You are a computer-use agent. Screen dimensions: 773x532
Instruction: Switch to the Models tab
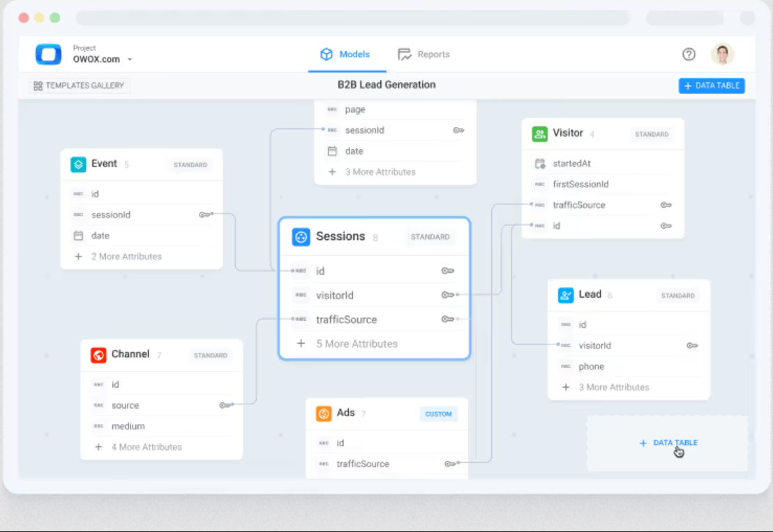[345, 54]
